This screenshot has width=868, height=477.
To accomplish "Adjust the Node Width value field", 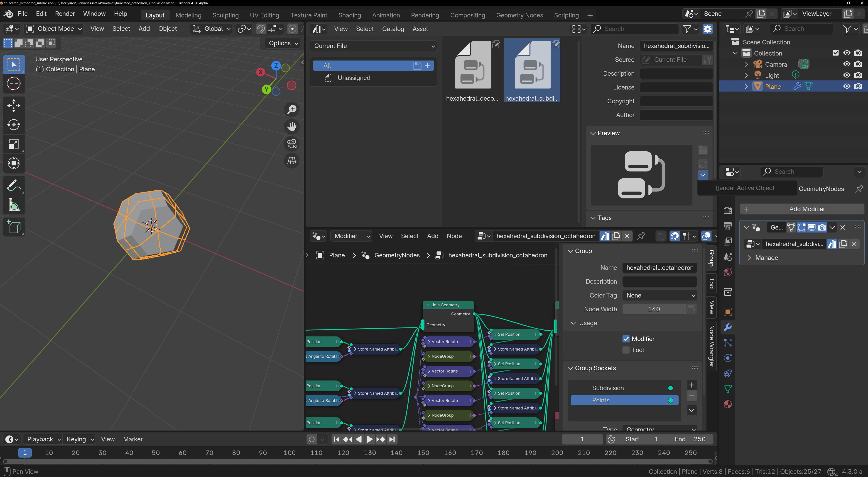I will 654,309.
